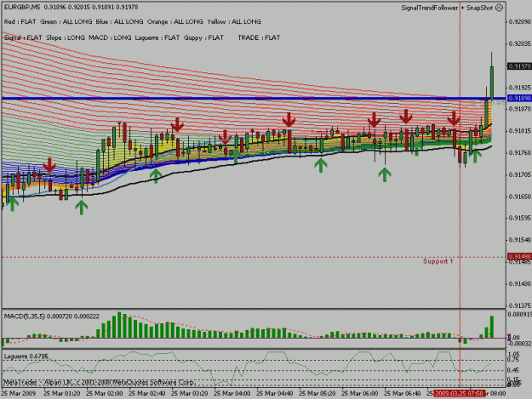532x399 pixels.
Task: Click the 25 Mar 01:20 time axis label
Action: pos(62,394)
